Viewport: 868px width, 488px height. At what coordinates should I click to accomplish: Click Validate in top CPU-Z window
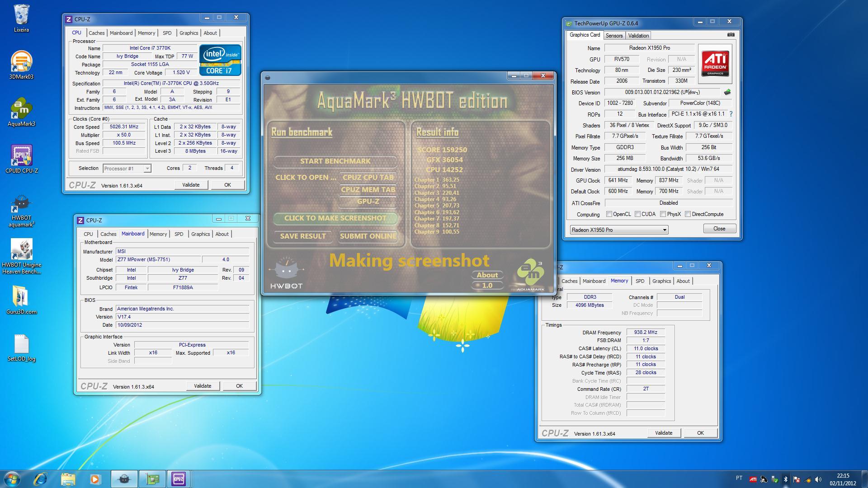pos(191,185)
